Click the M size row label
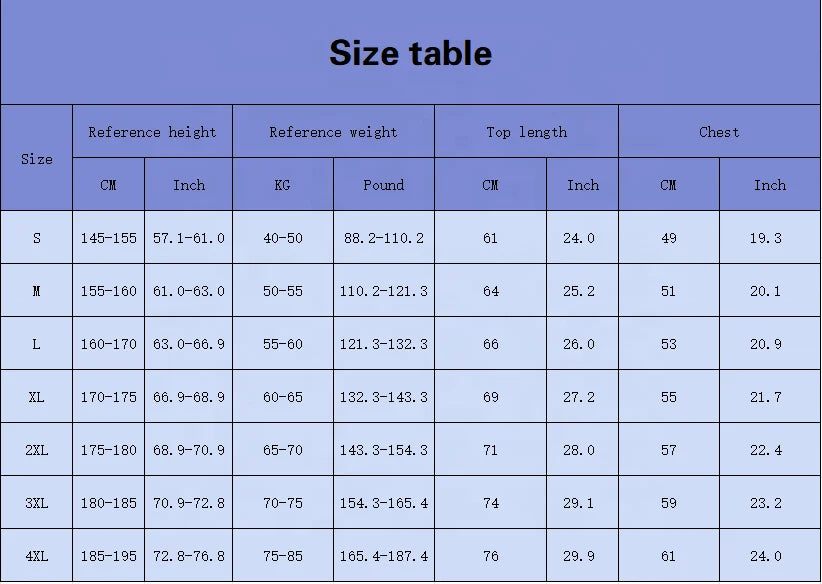 click(37, 291)
